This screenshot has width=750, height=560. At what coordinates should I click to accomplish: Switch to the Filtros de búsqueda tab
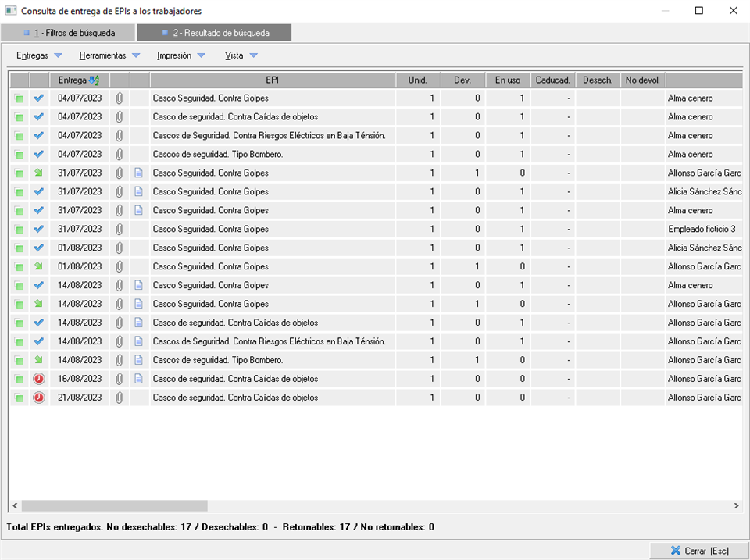(x=69, y=33)
